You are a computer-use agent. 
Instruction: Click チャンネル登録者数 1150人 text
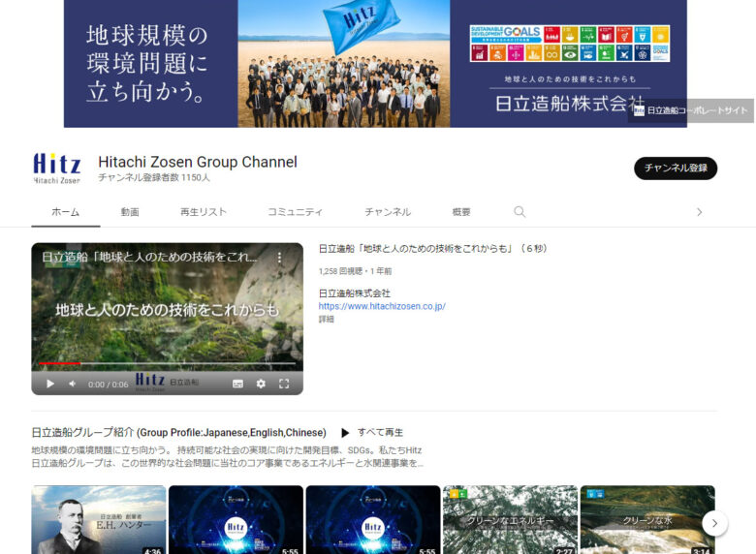154,178
